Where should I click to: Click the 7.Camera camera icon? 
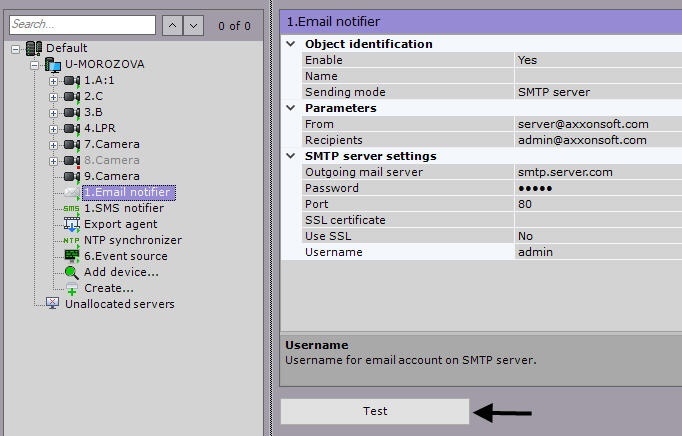[x=71, y=144]
